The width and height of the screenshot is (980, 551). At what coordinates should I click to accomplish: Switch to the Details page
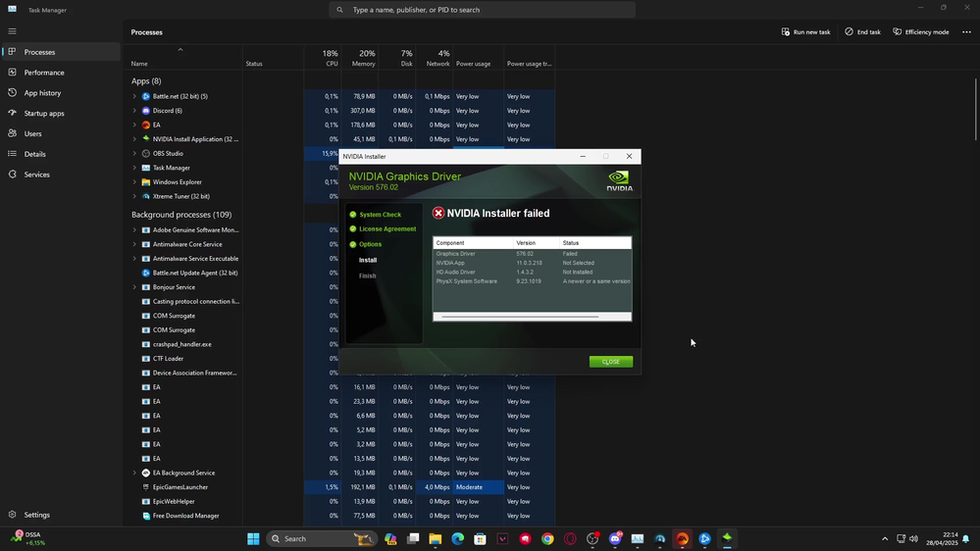pos(61,154)
